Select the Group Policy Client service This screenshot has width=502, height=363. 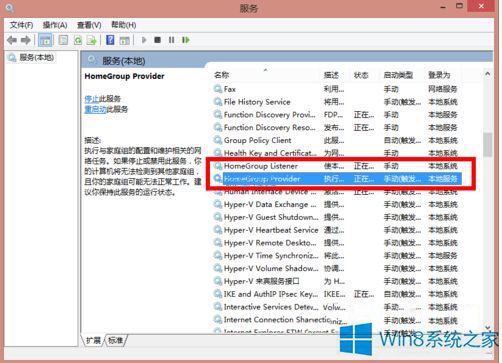pos(337,140)
